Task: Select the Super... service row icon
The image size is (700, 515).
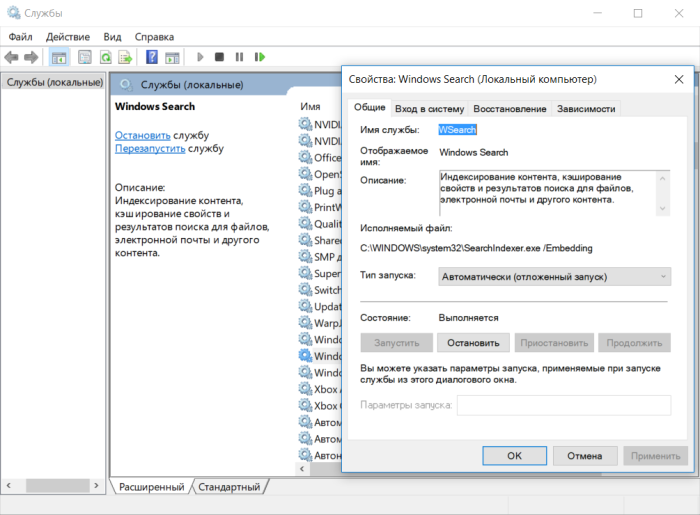Action: tap(305, 273)
